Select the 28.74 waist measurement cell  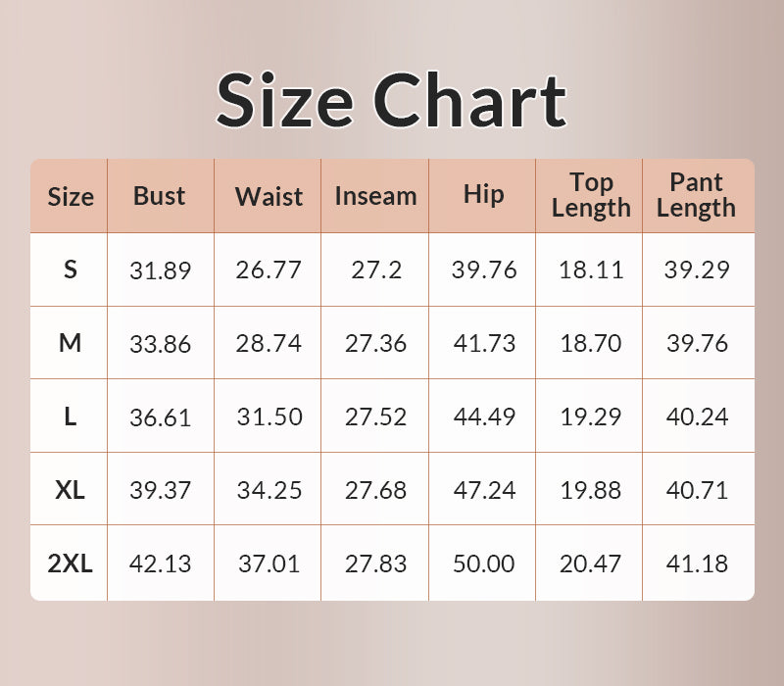[269, 344]
